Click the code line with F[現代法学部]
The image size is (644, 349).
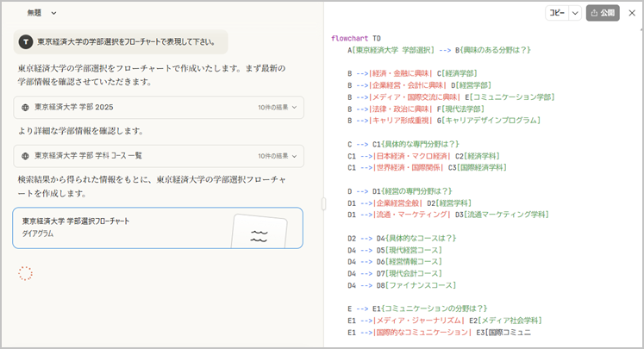416,109
